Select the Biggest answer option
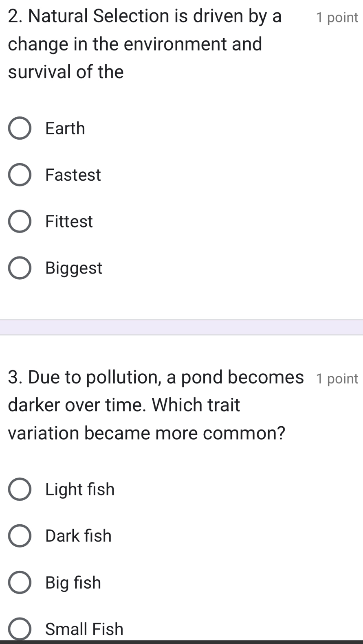This screenshot has width=363, height=644. click(x=19, y=267)
